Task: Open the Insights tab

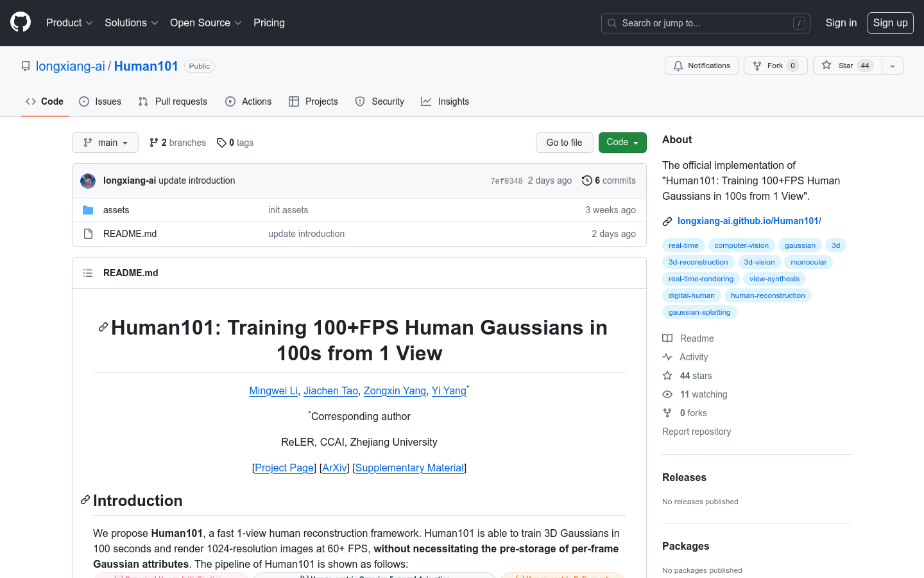Action: [445, 101]
